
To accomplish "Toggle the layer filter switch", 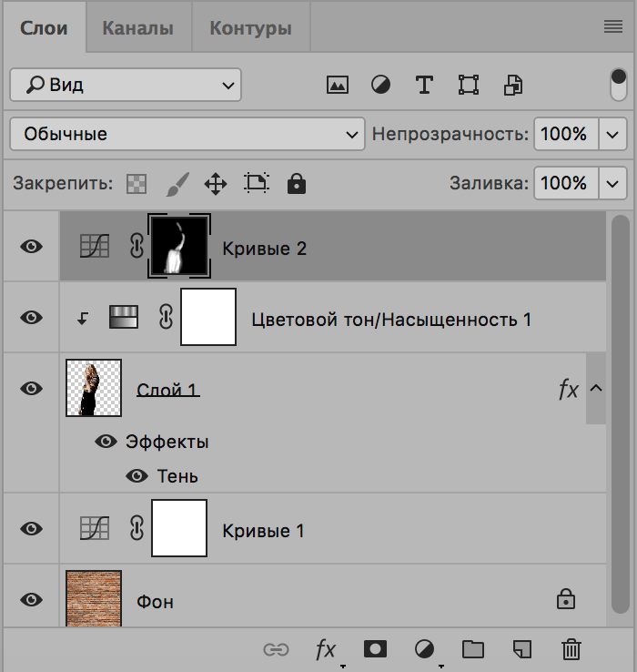I will pyautogui.click(x=619, y=86).
